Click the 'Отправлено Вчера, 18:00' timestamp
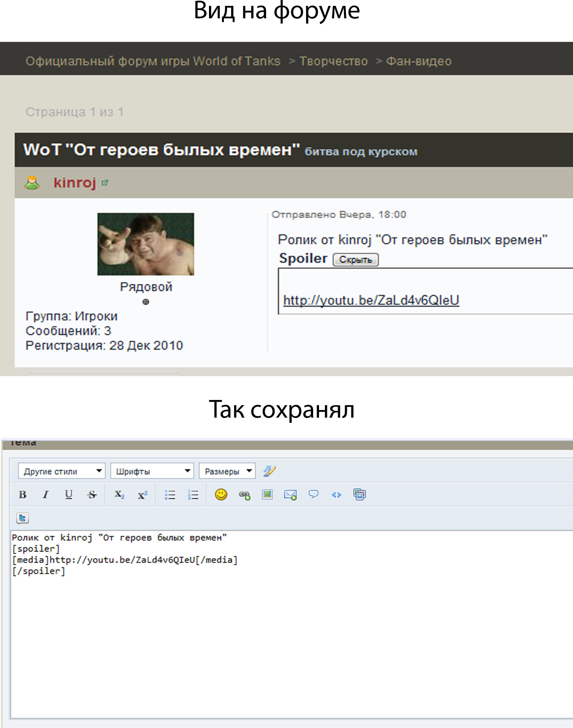 pos(338,215)
